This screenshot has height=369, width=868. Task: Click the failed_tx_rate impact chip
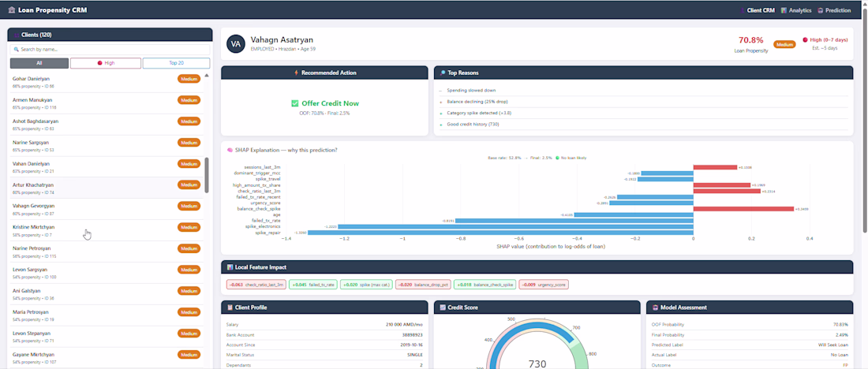(x=313, y=285)
